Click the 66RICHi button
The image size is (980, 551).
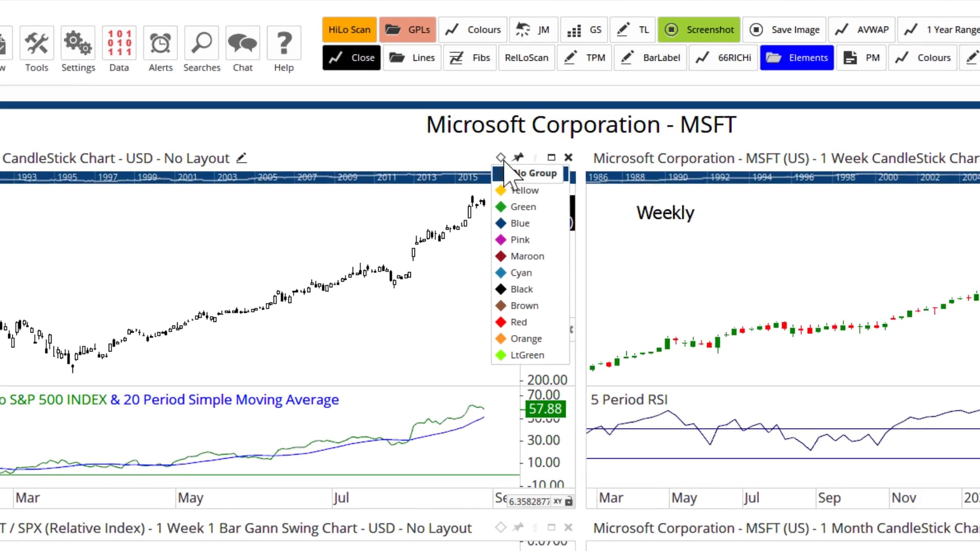pyautogui.click(x=723, y=58)
